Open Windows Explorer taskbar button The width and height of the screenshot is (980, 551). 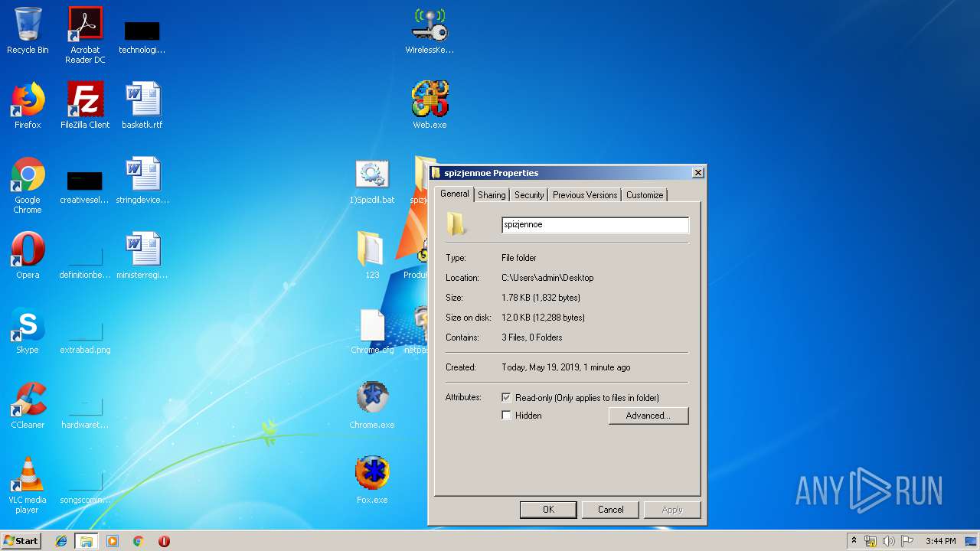click(x=86, y=541)
